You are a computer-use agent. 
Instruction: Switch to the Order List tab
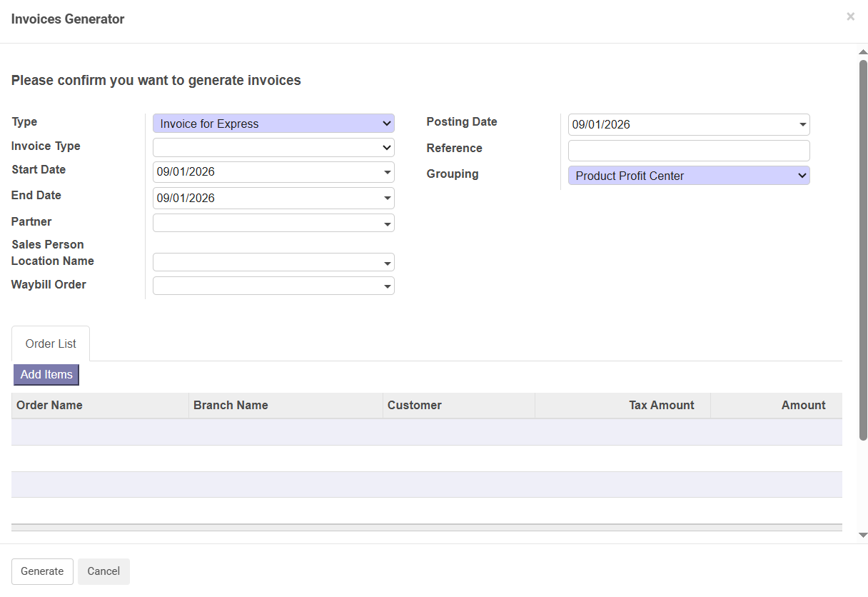tap(51, 344)
